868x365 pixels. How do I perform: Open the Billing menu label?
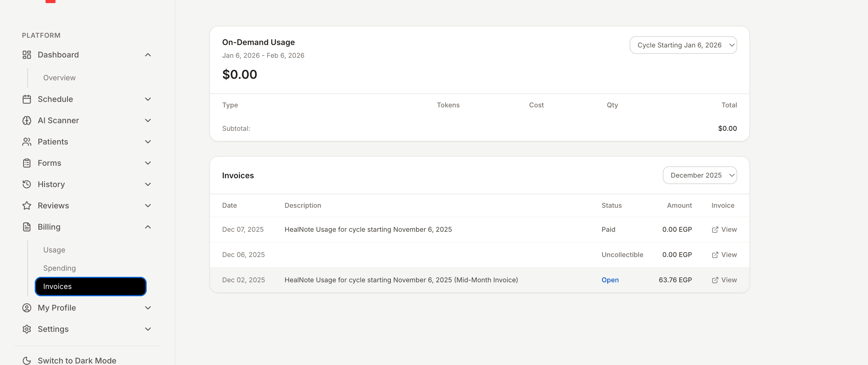point(49,227)
